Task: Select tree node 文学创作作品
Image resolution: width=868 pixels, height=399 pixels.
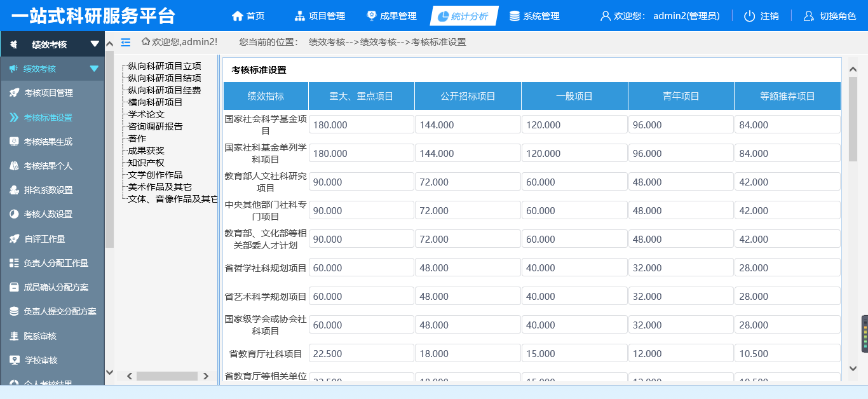Action: (155, 175)
